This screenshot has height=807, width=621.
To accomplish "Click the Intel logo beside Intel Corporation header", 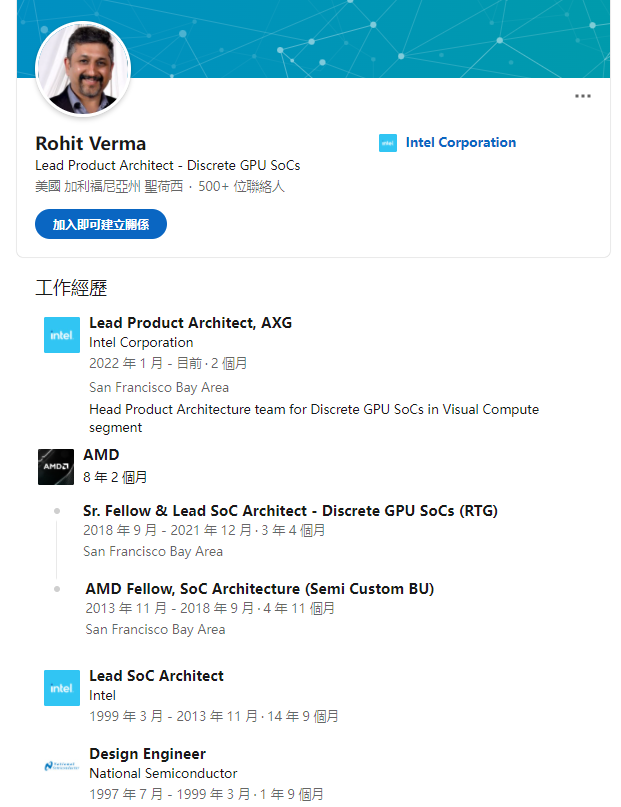I will 388,143.
